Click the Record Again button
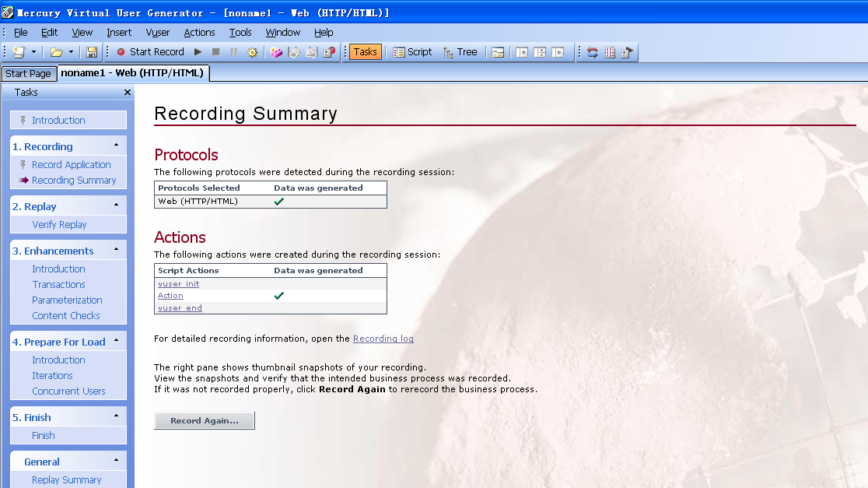 pyautogui.click(x=204, y=420)
